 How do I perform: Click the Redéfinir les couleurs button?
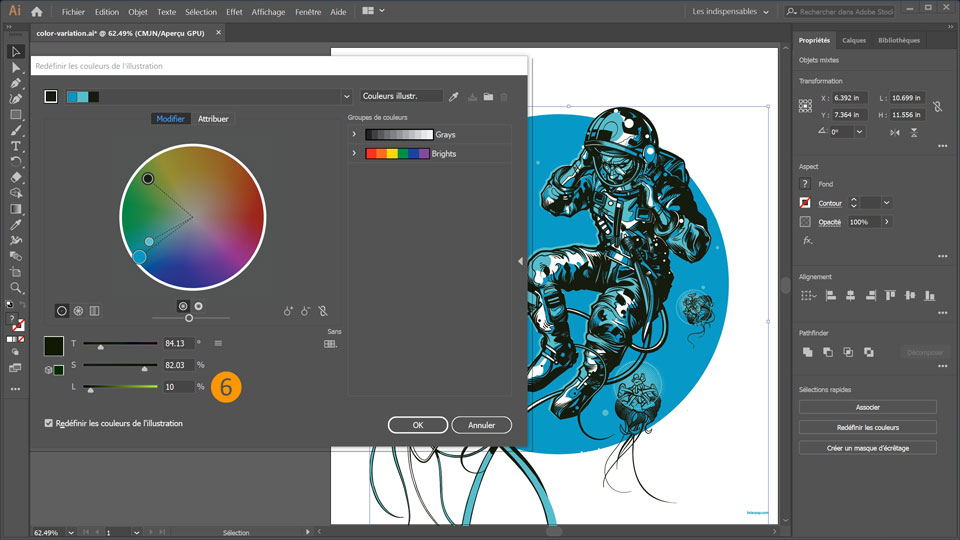pyautogui.click(x=868, y=427)
